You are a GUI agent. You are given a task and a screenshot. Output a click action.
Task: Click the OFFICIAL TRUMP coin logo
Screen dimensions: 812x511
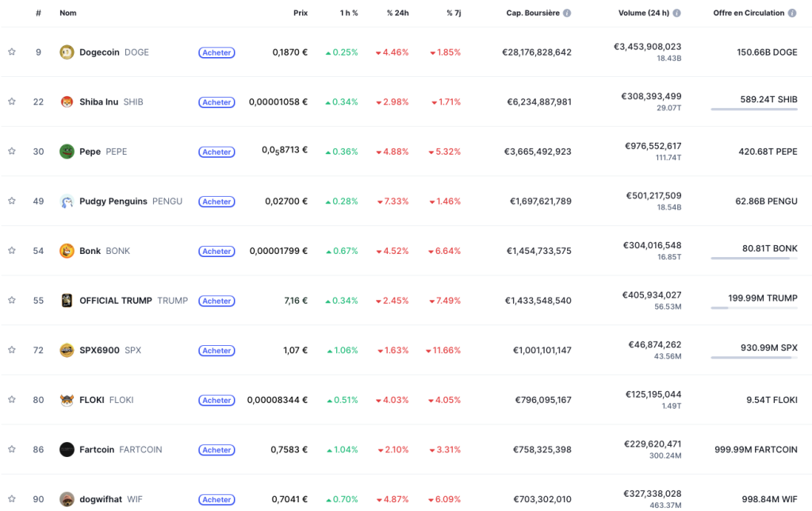[67, 301]
